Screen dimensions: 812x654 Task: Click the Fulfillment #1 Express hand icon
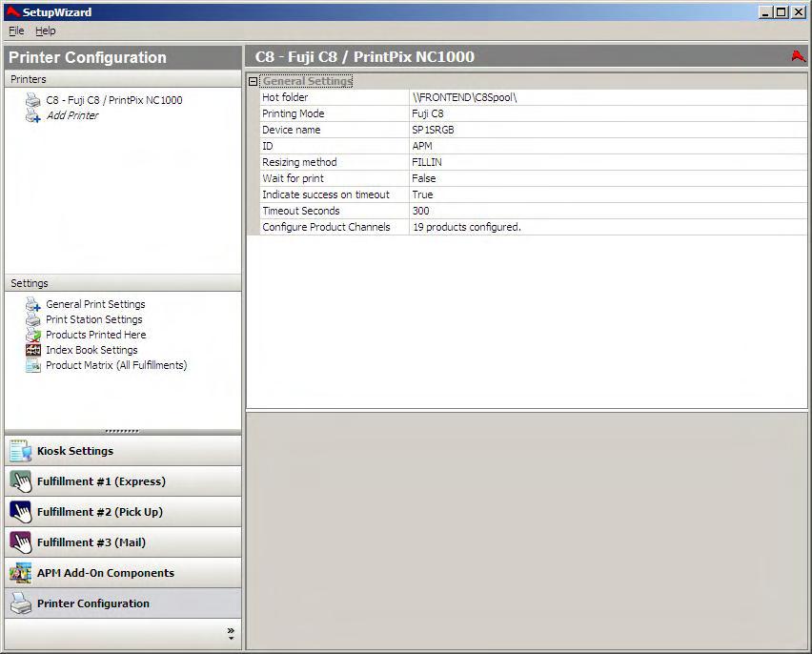coord(21,481)
